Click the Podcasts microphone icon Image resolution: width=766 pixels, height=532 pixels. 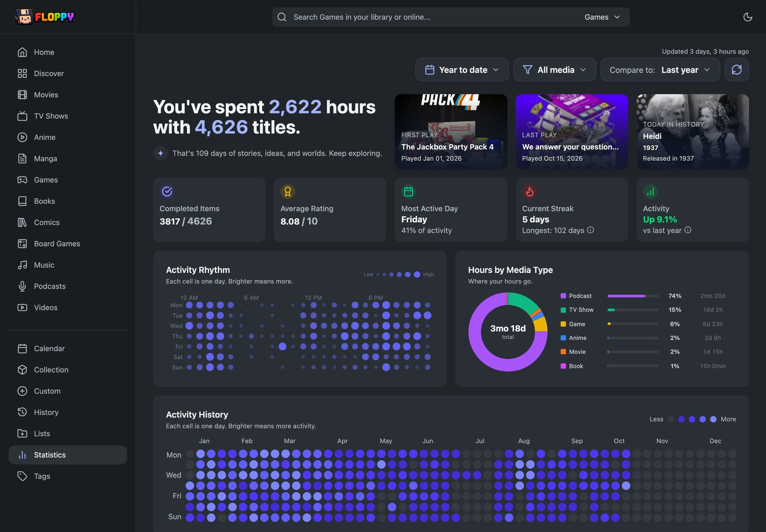point(23,286)
